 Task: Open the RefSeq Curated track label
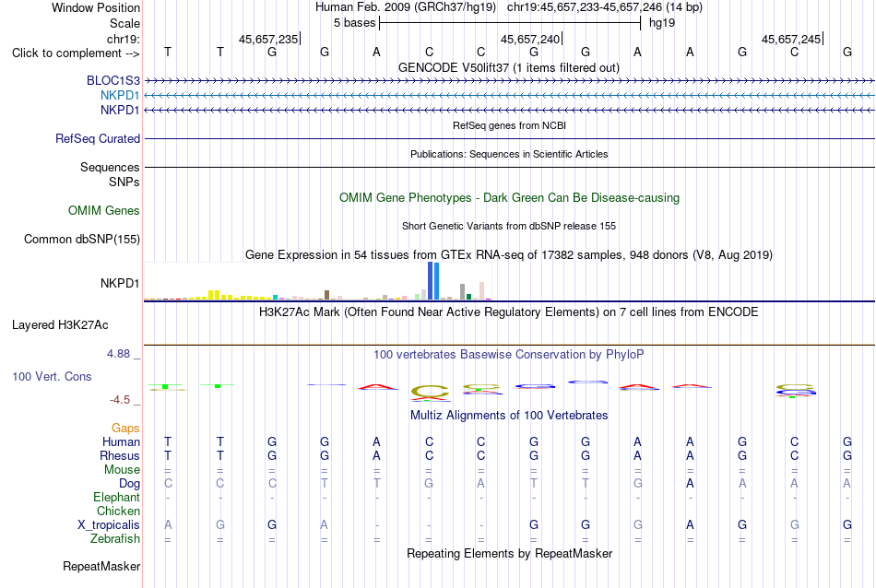[98, 138]
